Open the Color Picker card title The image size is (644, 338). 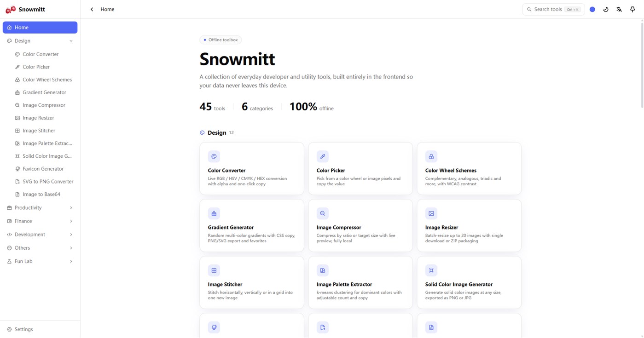pyautogui.click(x=331, y=171)
